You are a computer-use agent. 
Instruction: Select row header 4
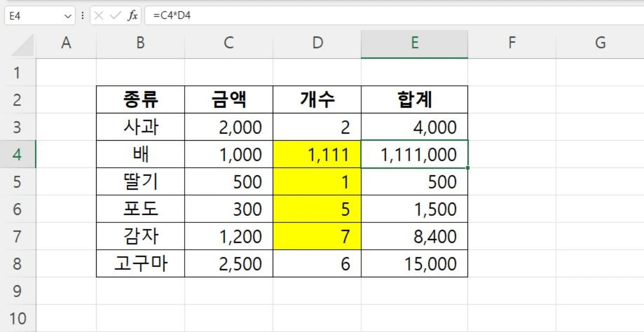(18, 154)
